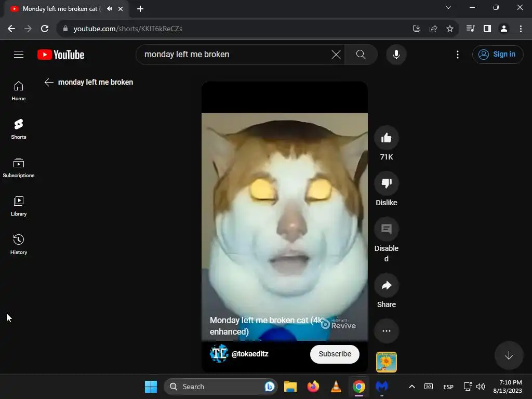Sign in to YouTube
Image resolution: width=532 pixels, height=399 pixels.
[497, 54]
